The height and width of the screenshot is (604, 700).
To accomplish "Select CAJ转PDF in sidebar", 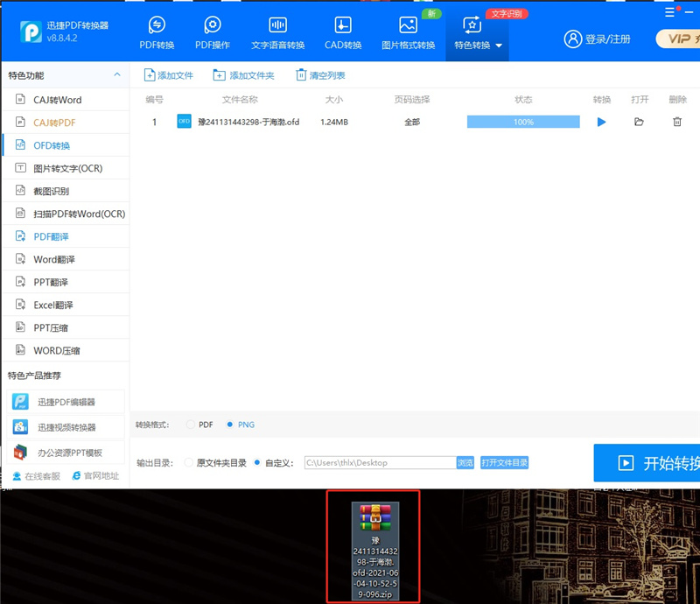I will (66, 123).
